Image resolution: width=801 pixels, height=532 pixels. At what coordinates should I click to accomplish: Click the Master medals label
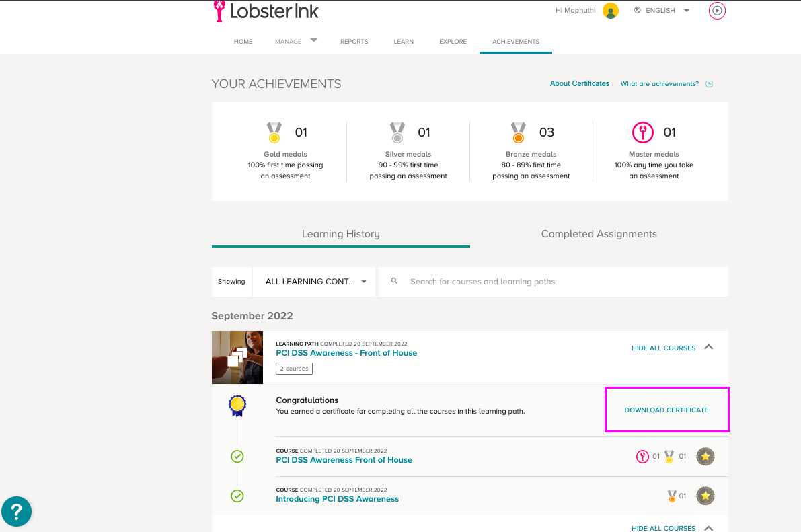(654, 154)
